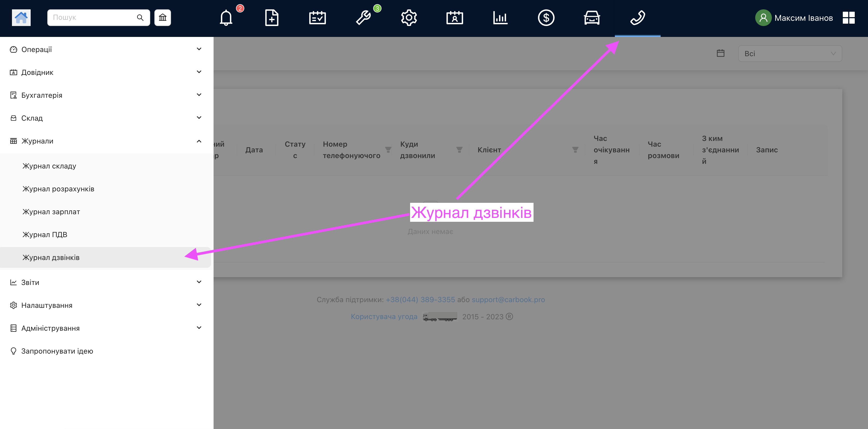Viewport: 868px width, 429px height.
Task: Open Максим Іванов user profile
Action: (794, 18)
